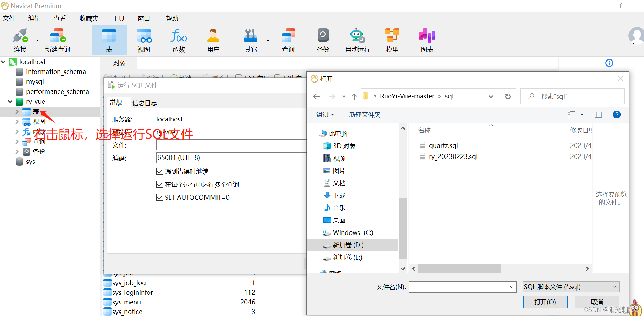Click the Objects (对象) tab
Screen dimensions: 644x316
[120, 63]
